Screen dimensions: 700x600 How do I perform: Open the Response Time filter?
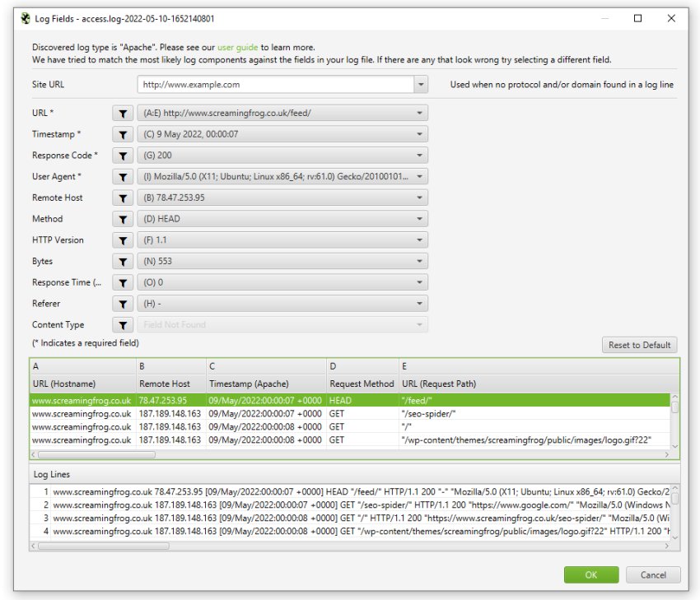point(122,282)
